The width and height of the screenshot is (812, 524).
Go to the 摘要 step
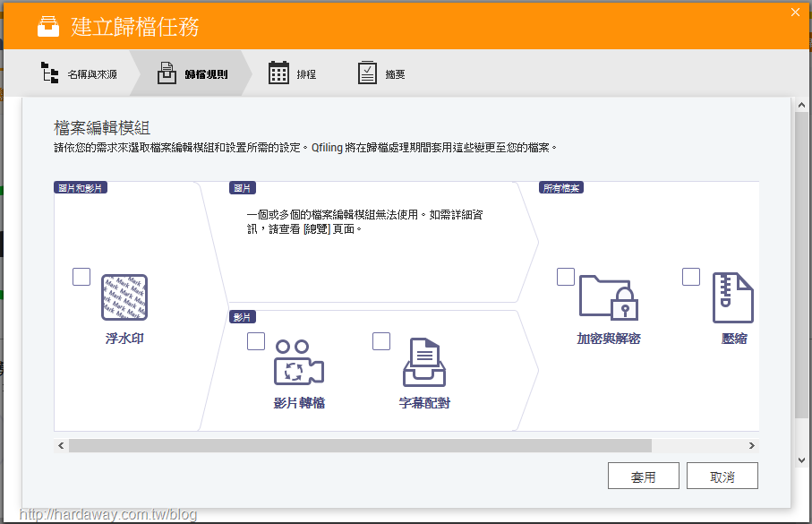(381, 73)
